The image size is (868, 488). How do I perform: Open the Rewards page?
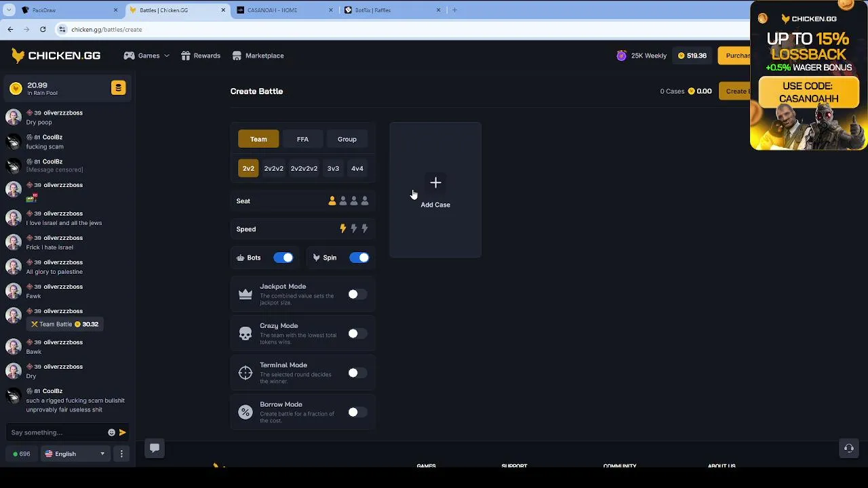201,56
